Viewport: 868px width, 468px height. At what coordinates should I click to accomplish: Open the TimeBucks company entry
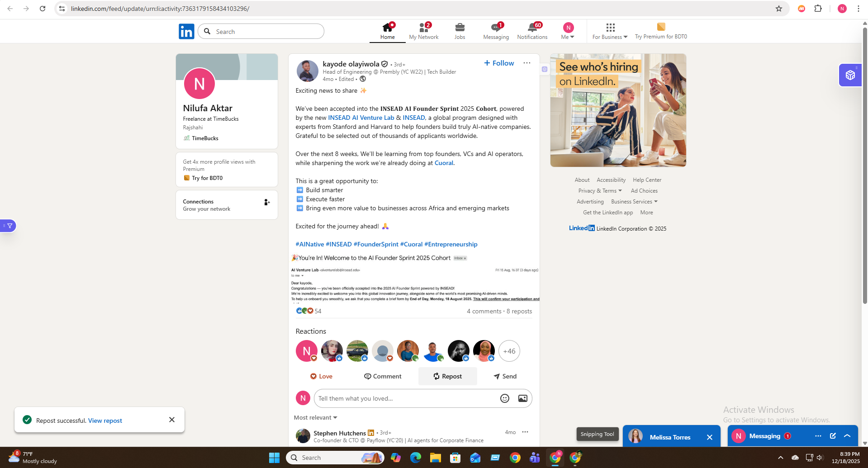pyautogui.click(x=201, y=138)
